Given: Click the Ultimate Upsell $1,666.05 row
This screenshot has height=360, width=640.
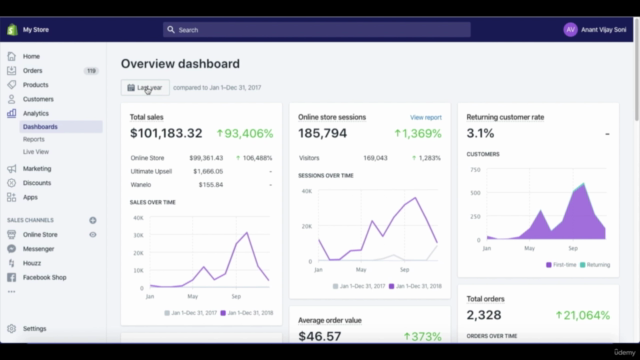Looking at the screenshot, I should pyautogui.click(x=201, y=171).
